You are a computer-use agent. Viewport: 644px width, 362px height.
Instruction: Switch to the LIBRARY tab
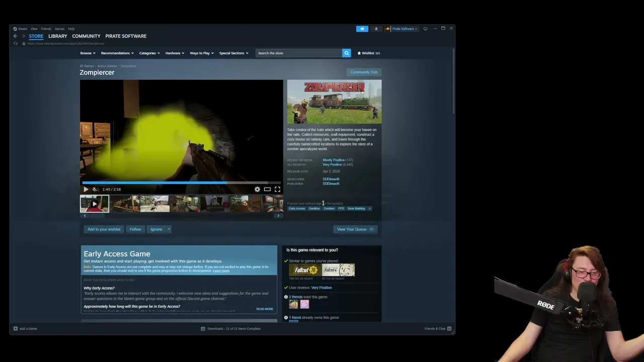click(x=57, y=36)
